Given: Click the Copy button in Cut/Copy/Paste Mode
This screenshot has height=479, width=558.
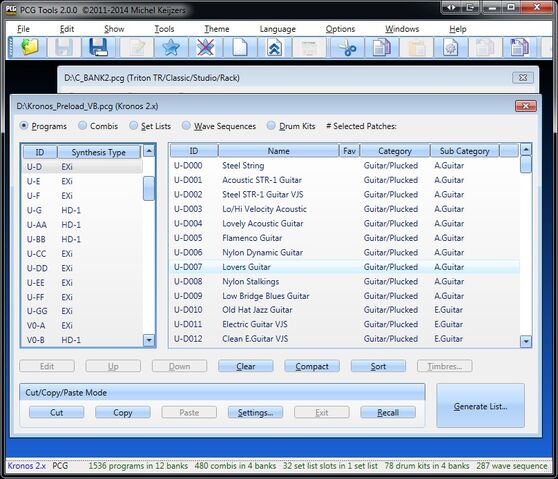Looking at the screenshot, I should [x=122, y=412].
